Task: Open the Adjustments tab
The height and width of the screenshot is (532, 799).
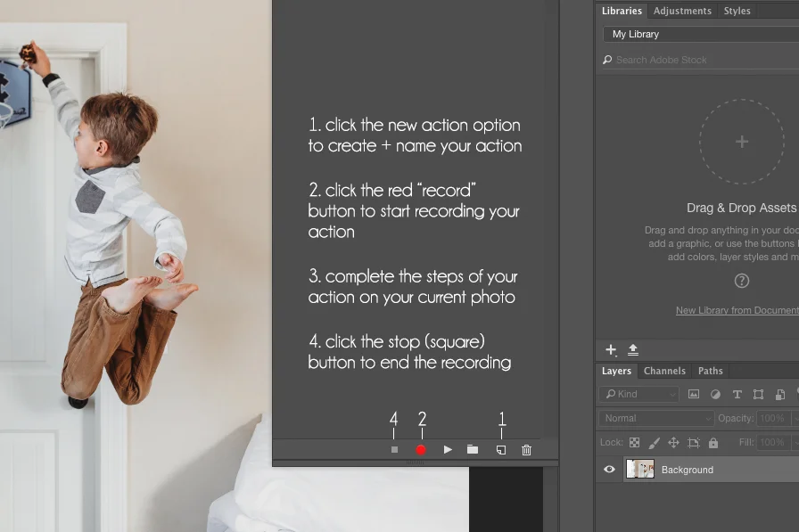Action: pos(682,11)
